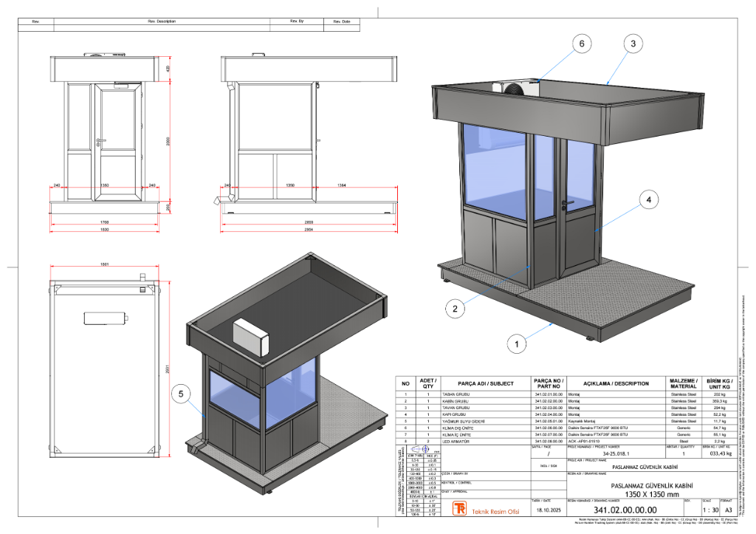
Task: Click the TABAN GRUBU row in parts table
Action: coord(566,394)
